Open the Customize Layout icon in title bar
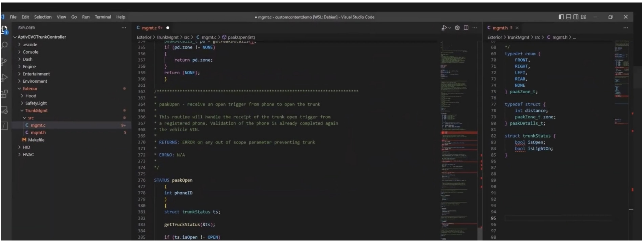Viewport: 644px width, 243px height. pos(583,17)
